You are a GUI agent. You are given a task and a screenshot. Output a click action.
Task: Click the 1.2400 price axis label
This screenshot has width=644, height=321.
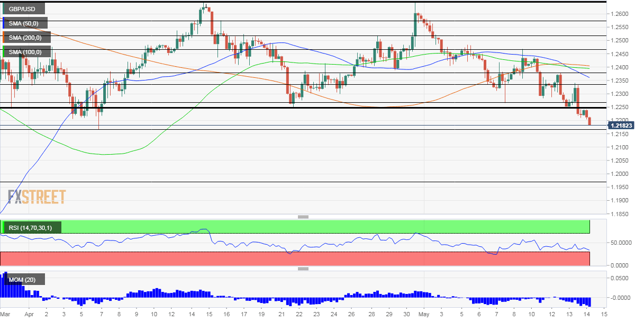tap(620, 67)
